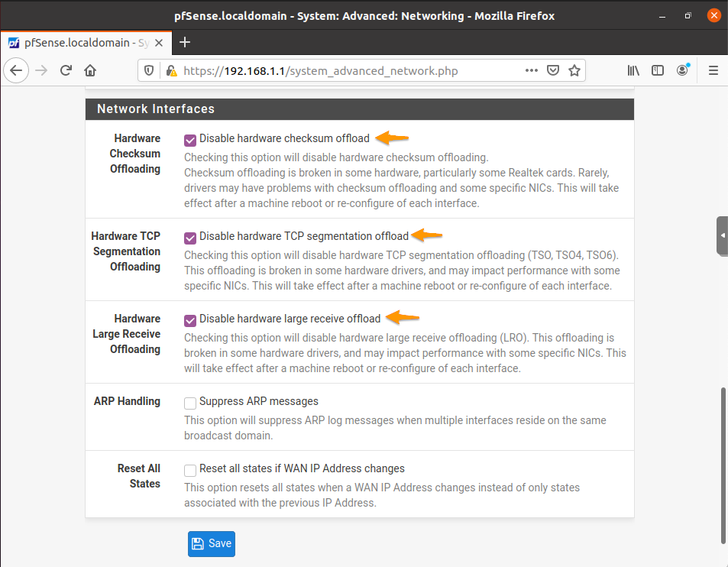728x567 pixels.
Task: Open the page actions ellipsis dropdown
Action: [531, 70]
